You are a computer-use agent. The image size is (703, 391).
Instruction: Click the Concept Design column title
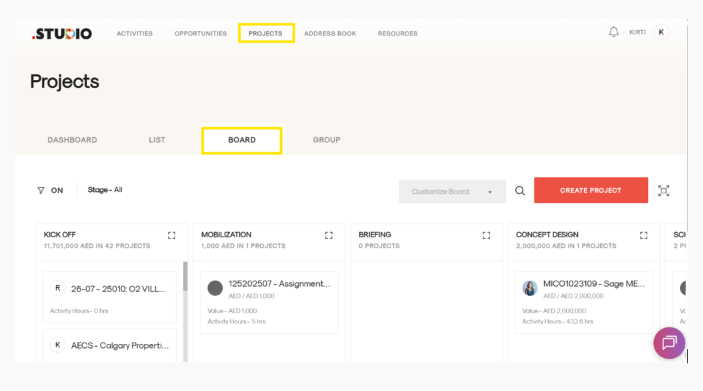point(547,235)
